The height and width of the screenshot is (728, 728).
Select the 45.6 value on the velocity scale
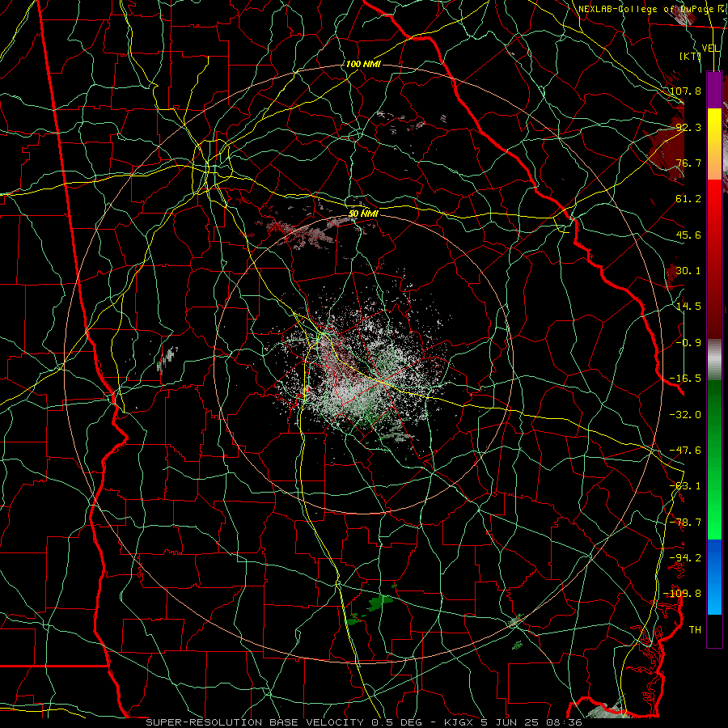click(688, 235)
